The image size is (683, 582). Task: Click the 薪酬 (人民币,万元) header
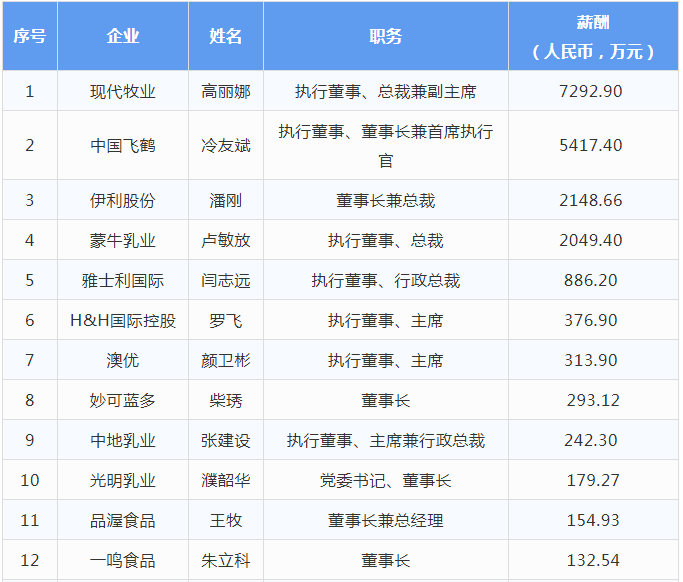tap(593, 36)
